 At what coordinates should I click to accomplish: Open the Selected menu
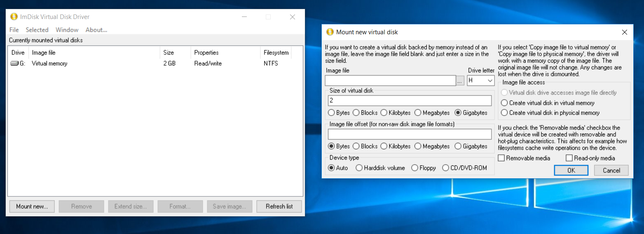coord(37,30)
